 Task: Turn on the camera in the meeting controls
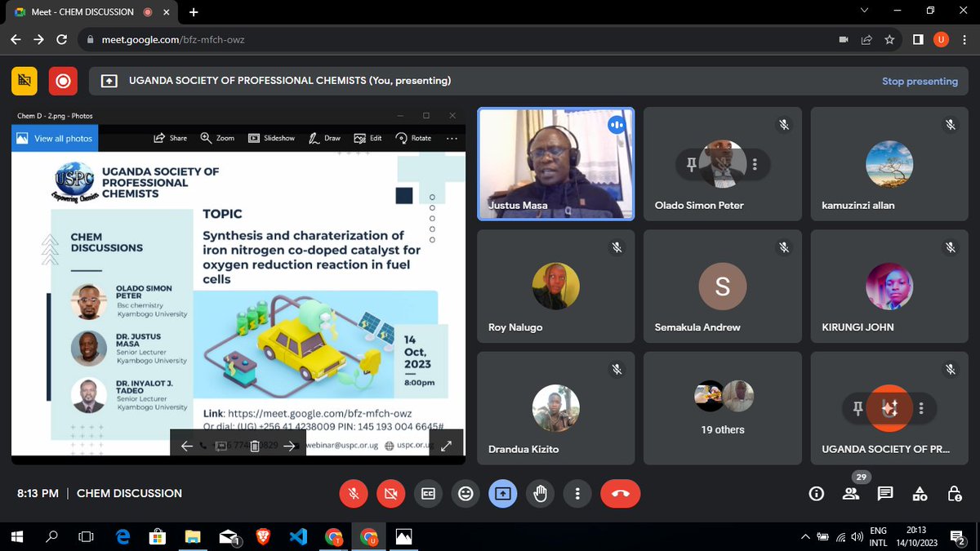(x=390, y=493)
